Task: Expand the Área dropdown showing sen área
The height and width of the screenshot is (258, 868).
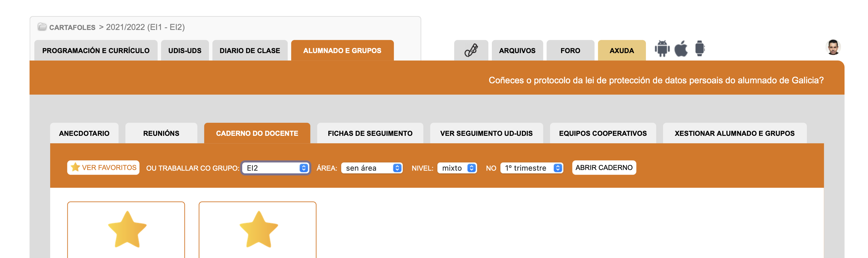Action: 372,168
